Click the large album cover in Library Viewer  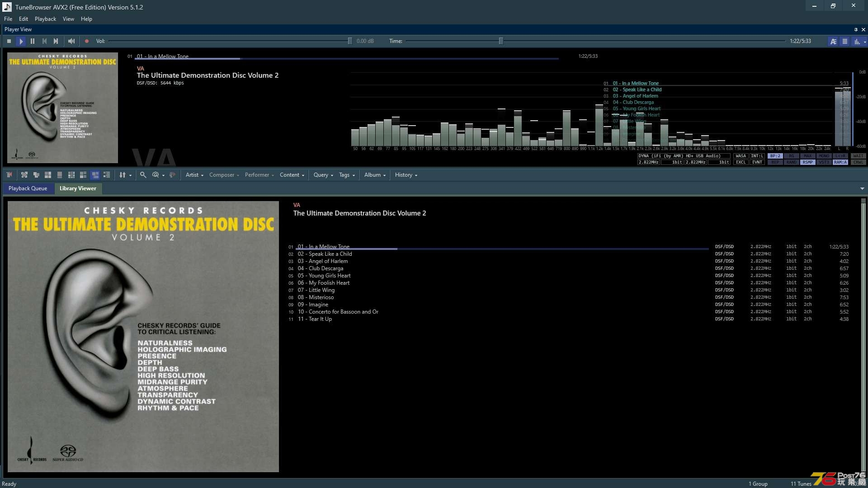143,337
